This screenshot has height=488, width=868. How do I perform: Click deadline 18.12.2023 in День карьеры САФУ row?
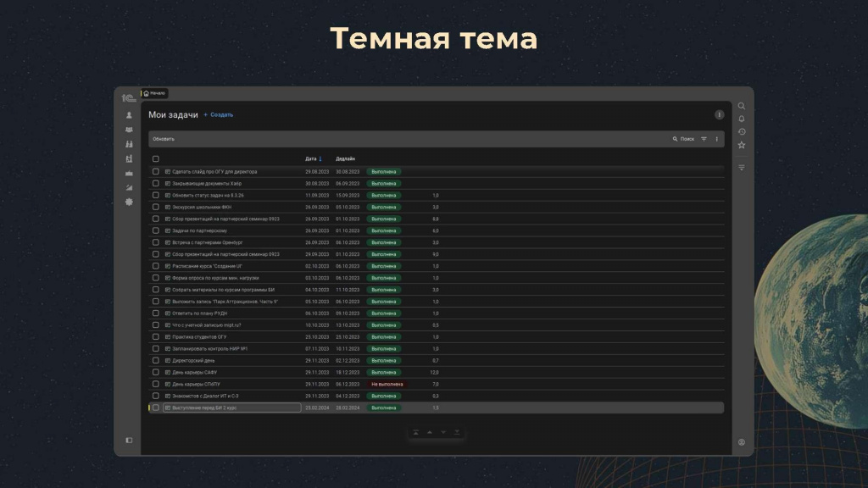click(348, 373)
